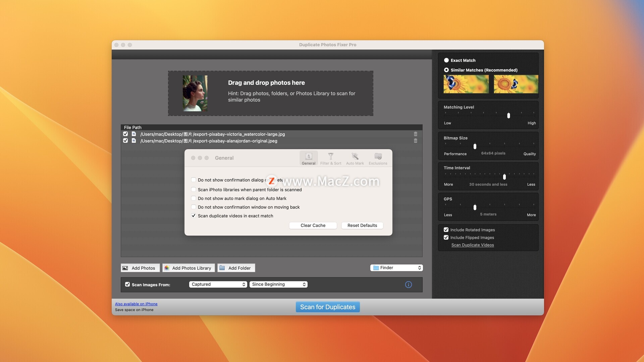Click 30 seconds and less label
This screenshot has height=362, width=644.
(488, 184)
